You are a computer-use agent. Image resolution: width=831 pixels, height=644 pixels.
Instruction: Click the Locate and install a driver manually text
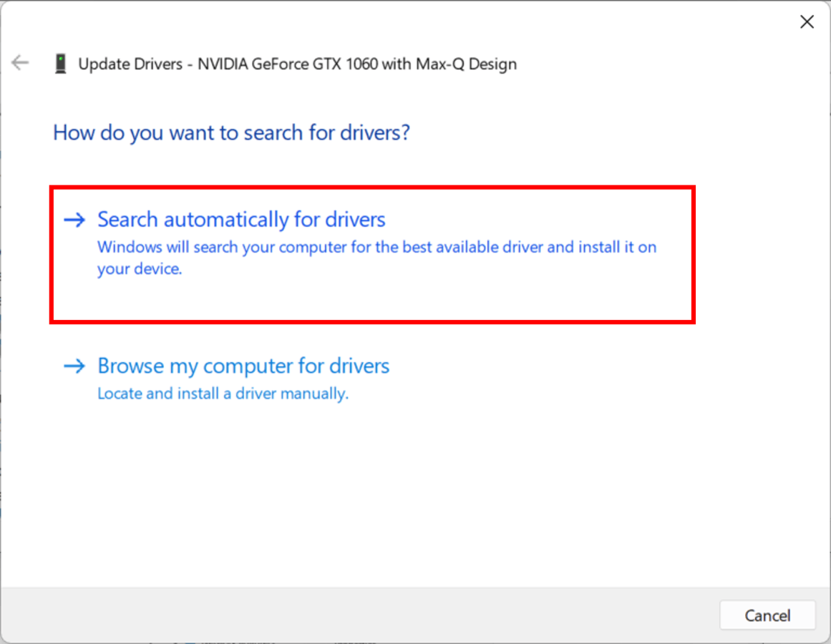click(223, 393)
